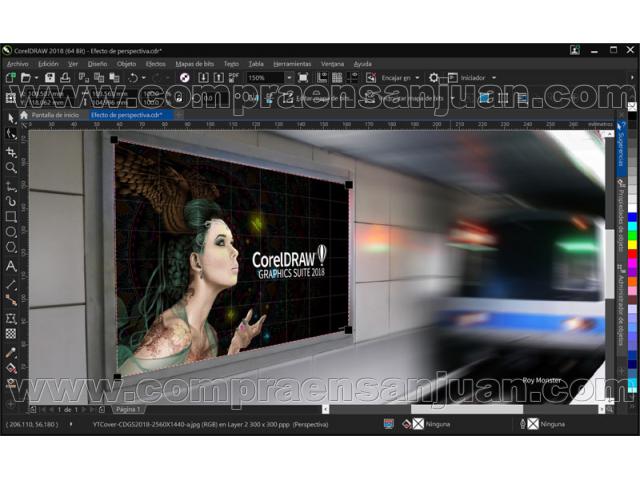Viewport: 640px width, 480px height.
Task: Click the Import icon
Action: click(203, 78)
